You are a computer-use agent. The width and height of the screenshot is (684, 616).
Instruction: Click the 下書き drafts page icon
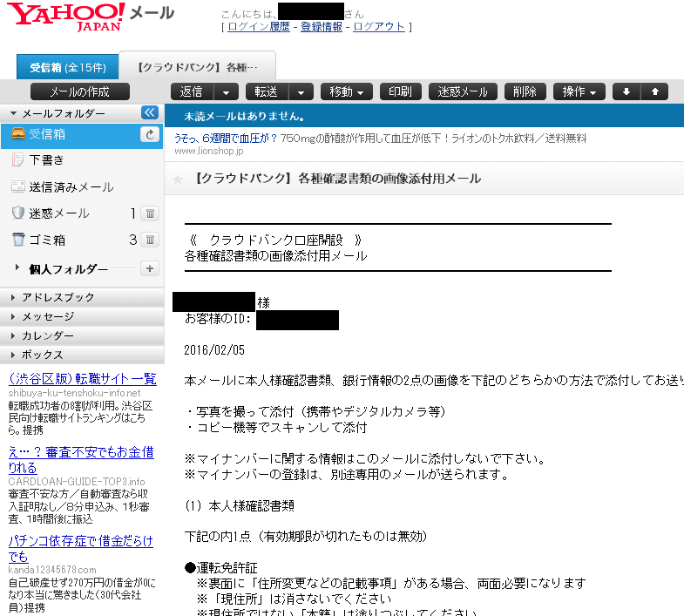(x=18, y=159)
